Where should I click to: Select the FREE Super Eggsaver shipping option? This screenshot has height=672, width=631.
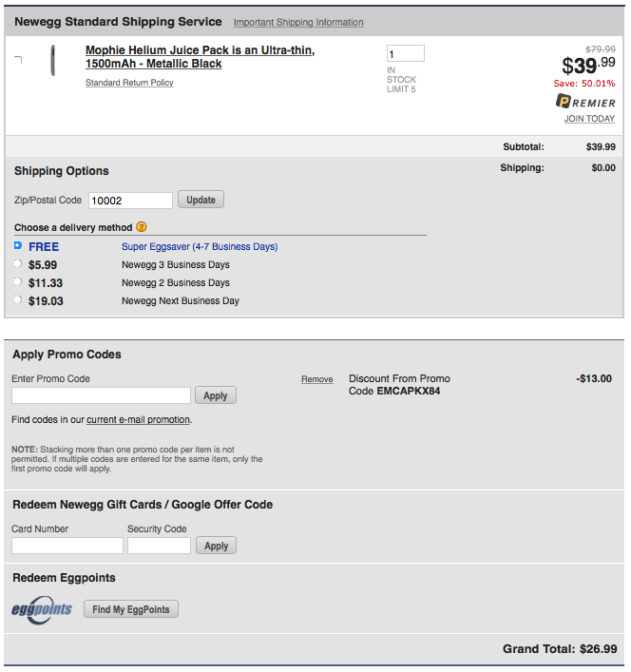click(x=17, y=245)
